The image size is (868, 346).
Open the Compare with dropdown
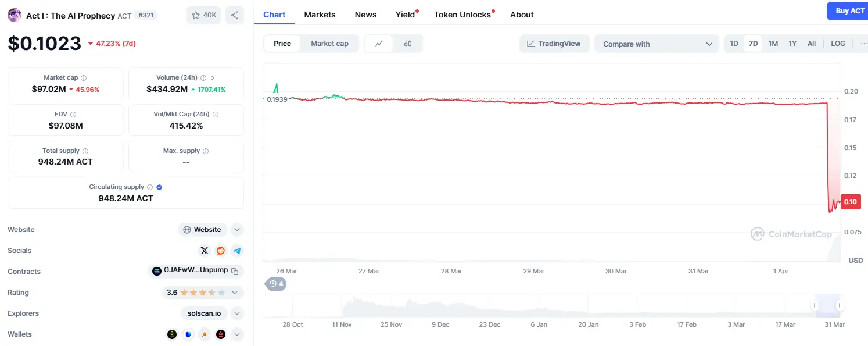click(657, 44)
